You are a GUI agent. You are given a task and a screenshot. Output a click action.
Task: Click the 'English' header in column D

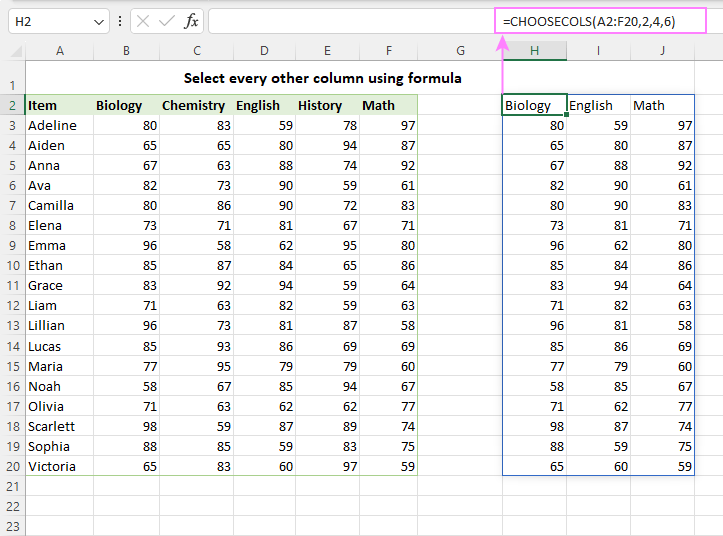[x=265, y=105]
